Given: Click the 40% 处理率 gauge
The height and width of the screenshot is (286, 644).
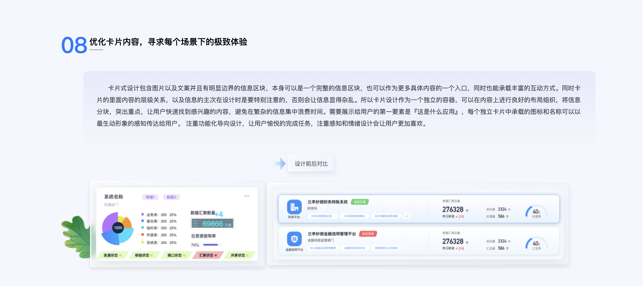Looking at the screenshot, I should click(536, 212).
